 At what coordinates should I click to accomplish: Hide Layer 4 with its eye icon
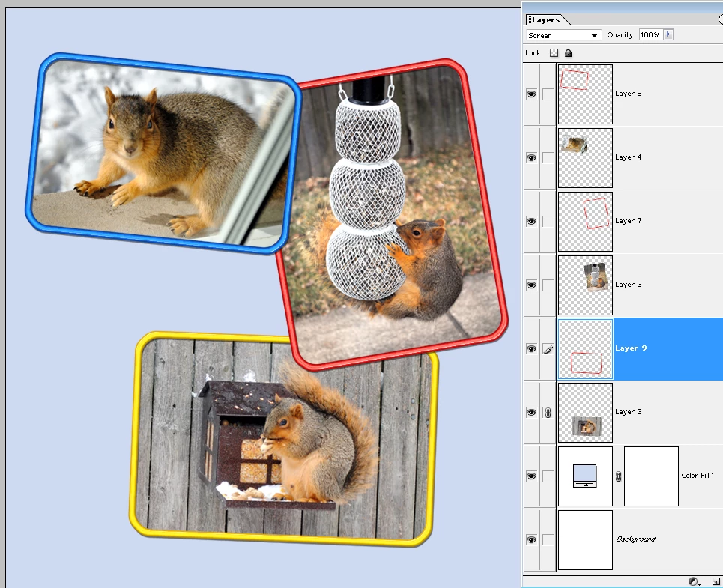[532, 157]
